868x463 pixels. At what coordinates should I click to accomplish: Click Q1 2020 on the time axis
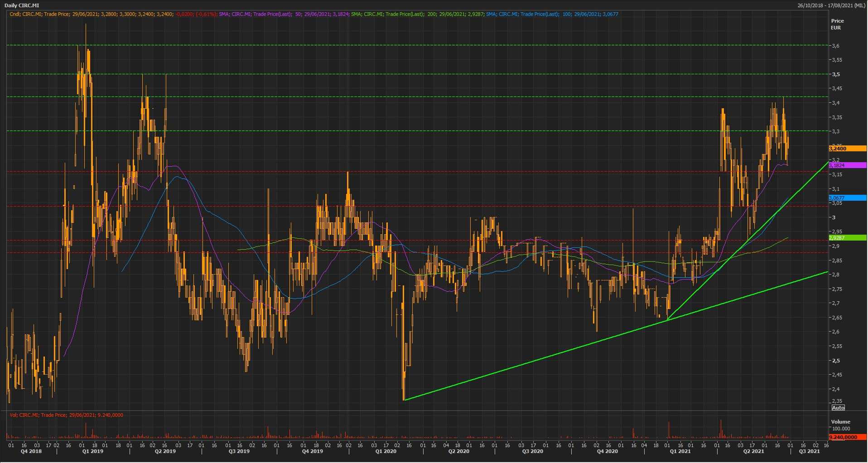pyautogui.click(x=386, y=451)
